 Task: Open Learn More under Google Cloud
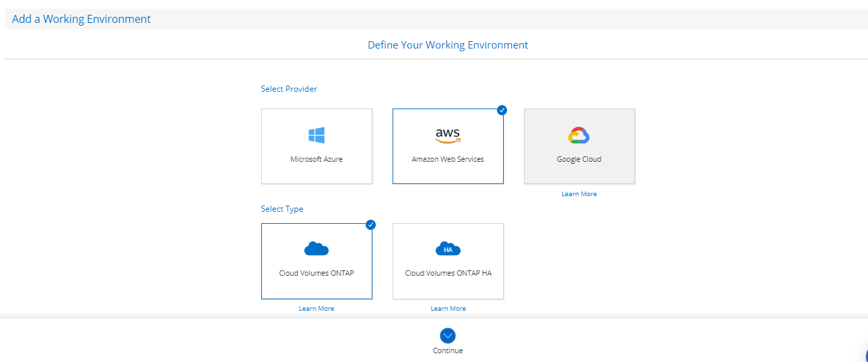[x=579, y=194]
